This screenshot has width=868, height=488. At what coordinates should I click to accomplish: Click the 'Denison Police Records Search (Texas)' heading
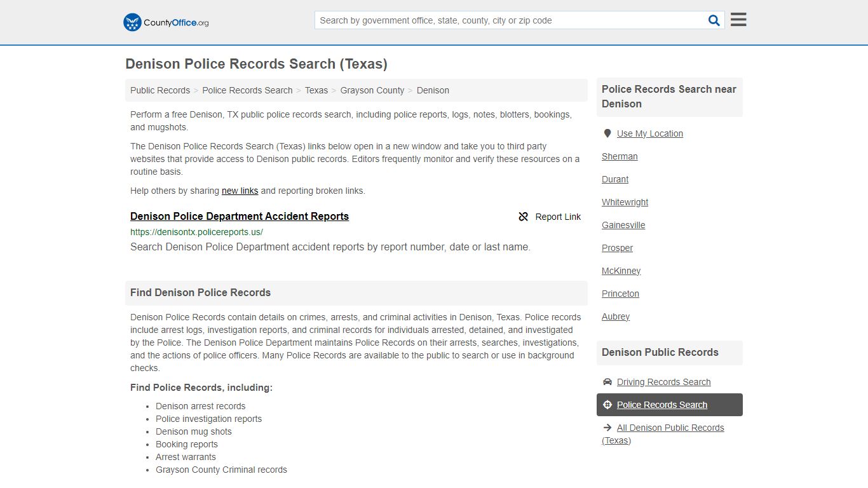(x=256, y=64)
